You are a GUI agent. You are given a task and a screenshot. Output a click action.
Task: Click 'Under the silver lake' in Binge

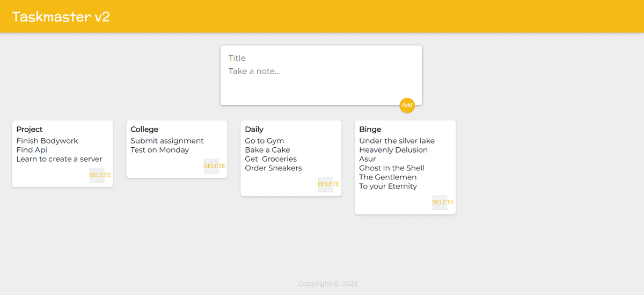397,141
